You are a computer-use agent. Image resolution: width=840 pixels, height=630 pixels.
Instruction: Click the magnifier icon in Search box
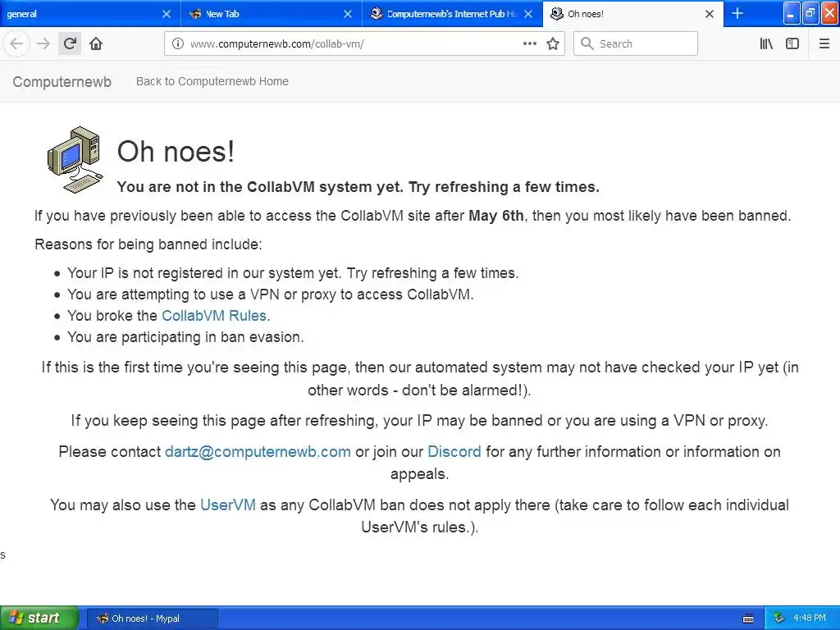(x=587, y=43)
